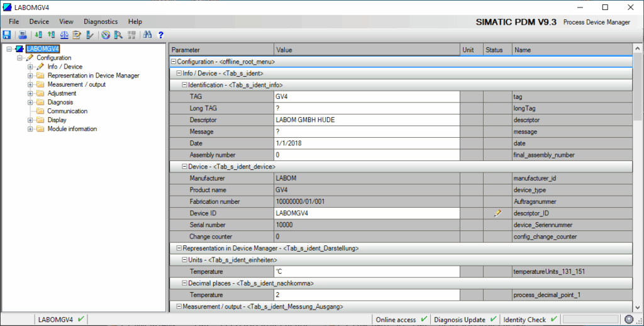Click the Upload from device icon (green up arrow)
The height and width of the screenshot is (326, 644).
[51, 35]
